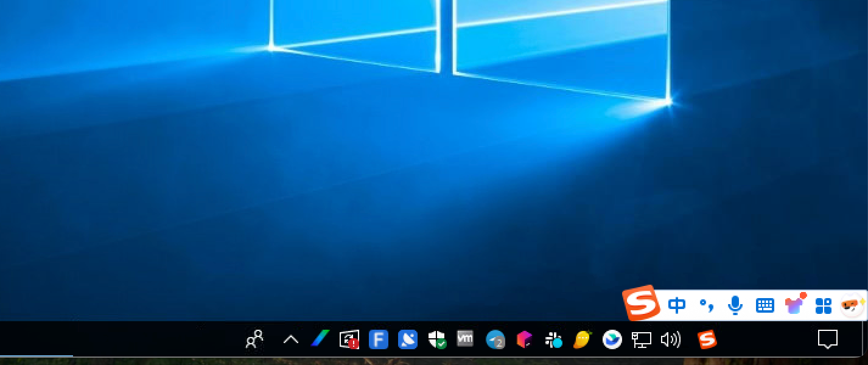Click the People icon on the taskbar
Viewport: 868px width, 365px height.
(254, 339)
